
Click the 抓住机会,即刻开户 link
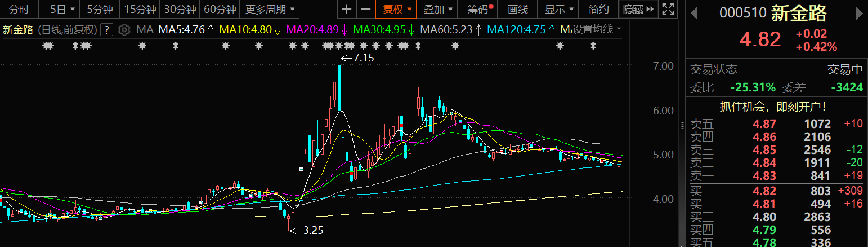coord(776,107)
